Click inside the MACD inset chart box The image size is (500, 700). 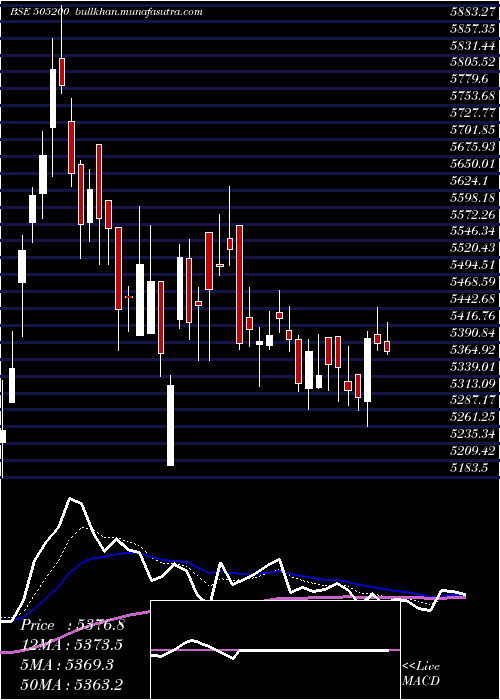point(275,650)
